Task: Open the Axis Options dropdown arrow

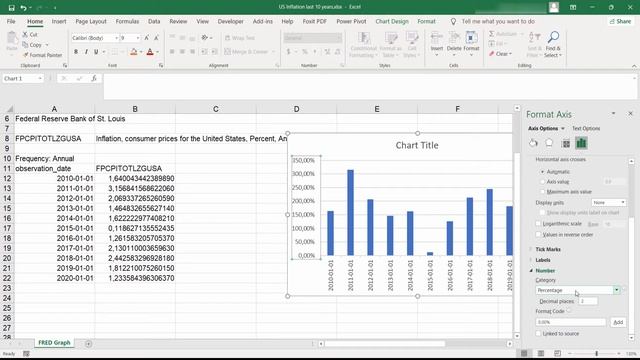Action: [563, 129]
